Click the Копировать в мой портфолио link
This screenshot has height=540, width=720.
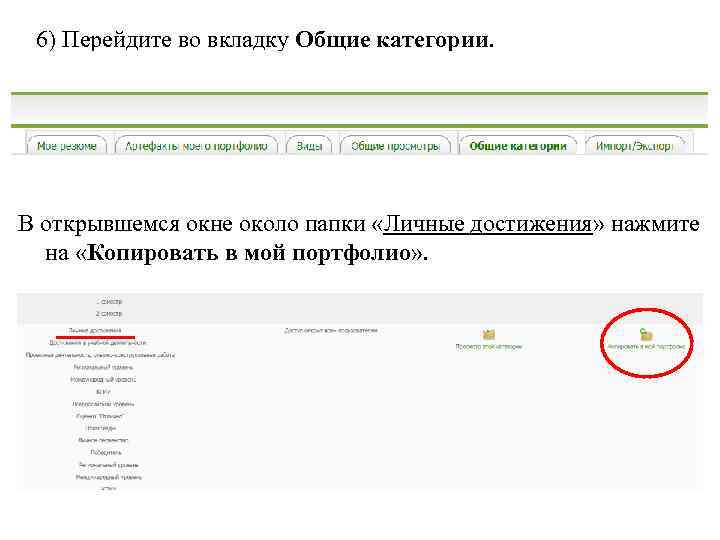pos(647,347)
